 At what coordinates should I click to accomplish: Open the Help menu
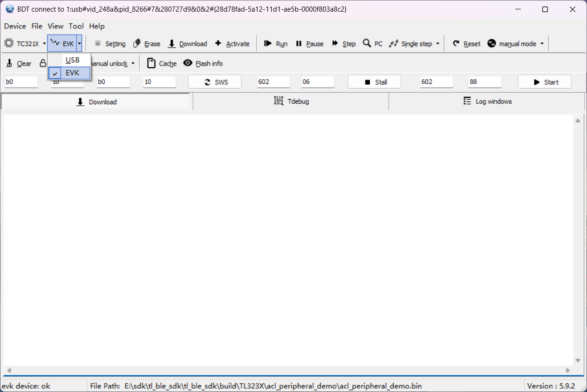click(x=97, y=26)
